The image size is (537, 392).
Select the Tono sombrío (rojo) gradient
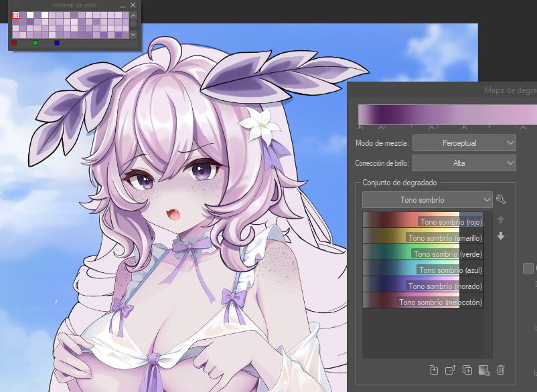[423, 220]
